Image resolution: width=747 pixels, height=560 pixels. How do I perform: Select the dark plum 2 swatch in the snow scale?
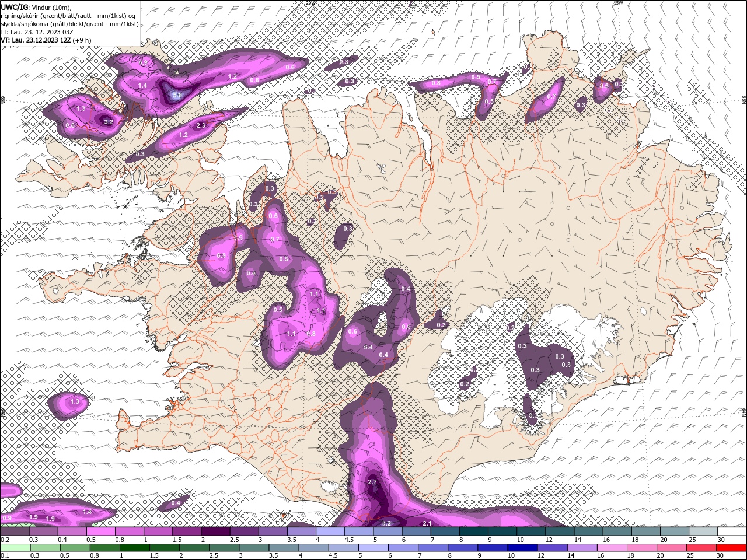215,531
